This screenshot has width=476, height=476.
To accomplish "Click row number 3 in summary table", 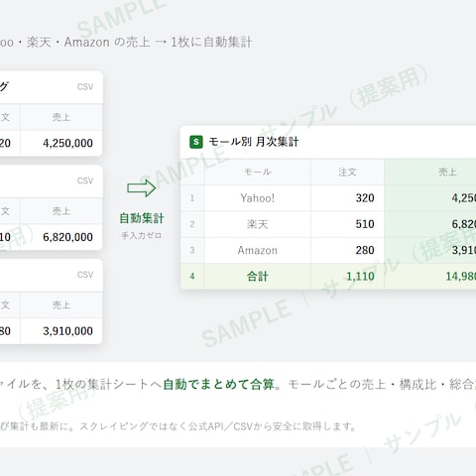I will 192,250.
